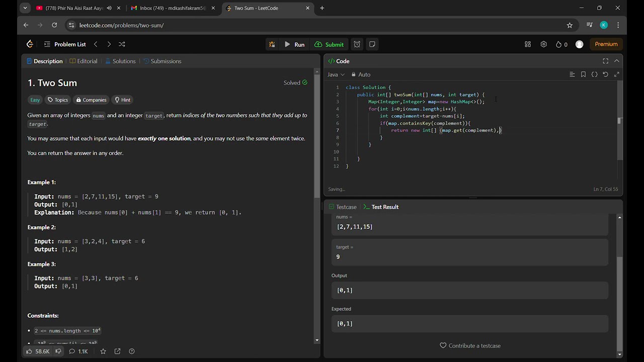644x362 pixels.
Task: Click the address bar leetcode.com URL
Action: click(x=121, y=25)
